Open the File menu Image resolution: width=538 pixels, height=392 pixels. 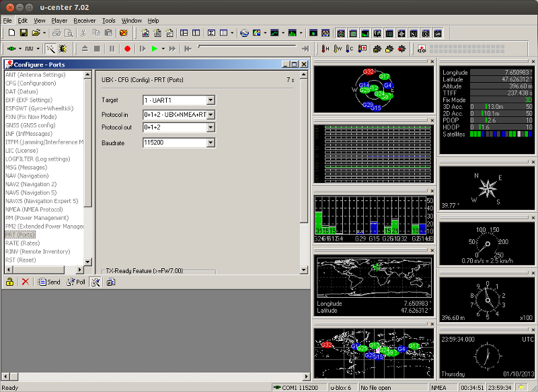coord(7,21)
